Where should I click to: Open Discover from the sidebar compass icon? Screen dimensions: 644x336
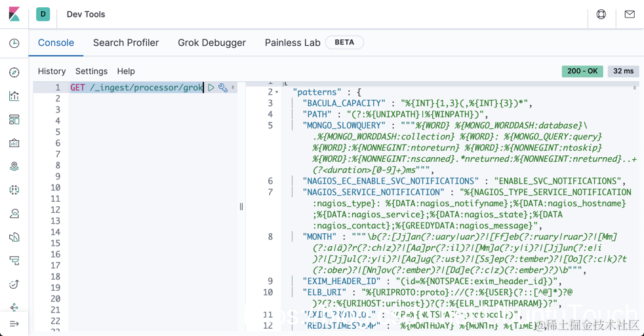14,73
